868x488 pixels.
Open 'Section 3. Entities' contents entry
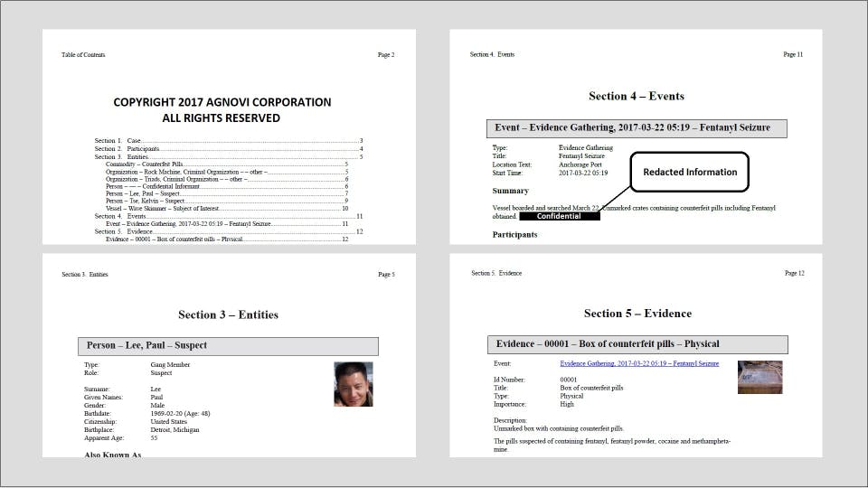tap(229, 157)
